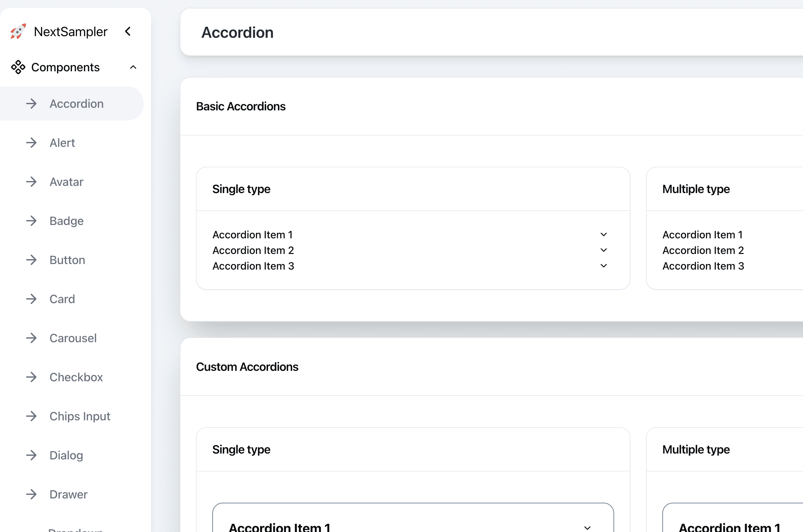
Task: Collapse sidebar with the left chevron icon
Action: tap(128, 32)
